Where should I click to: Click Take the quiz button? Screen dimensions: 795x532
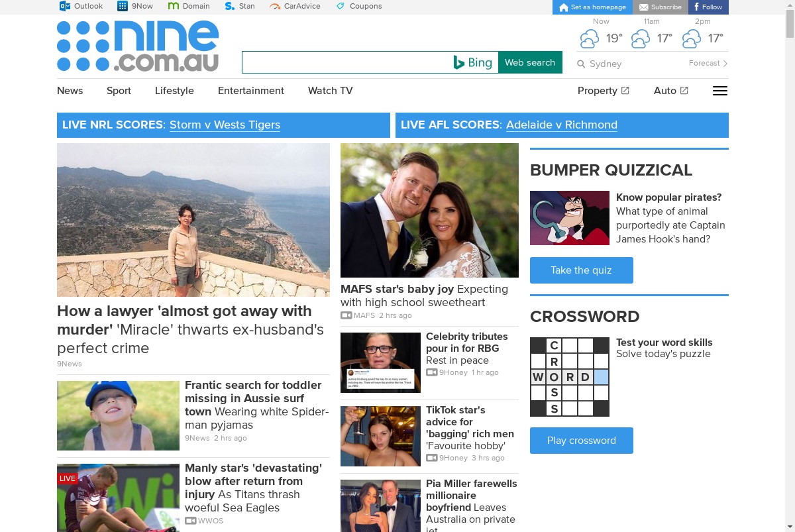(x=582, y=270)
